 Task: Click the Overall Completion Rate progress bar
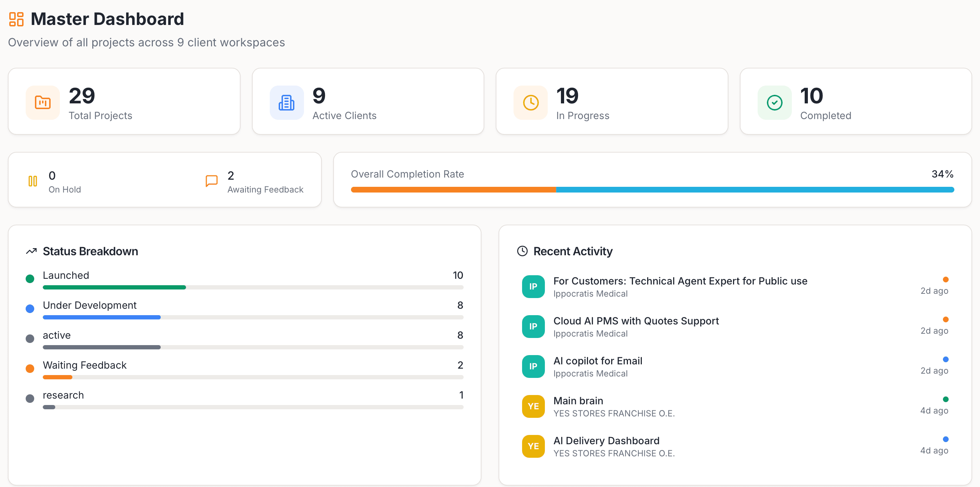(x=652, y=189)
